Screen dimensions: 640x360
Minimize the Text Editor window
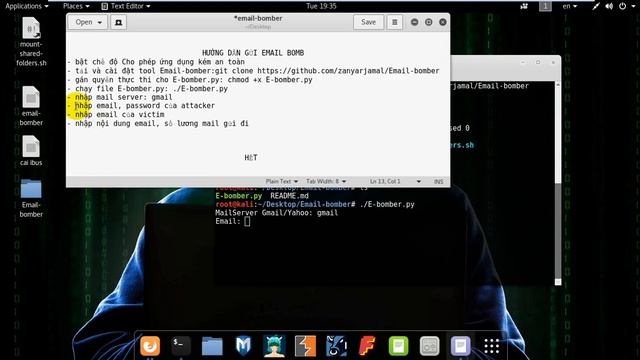[414, 22]
